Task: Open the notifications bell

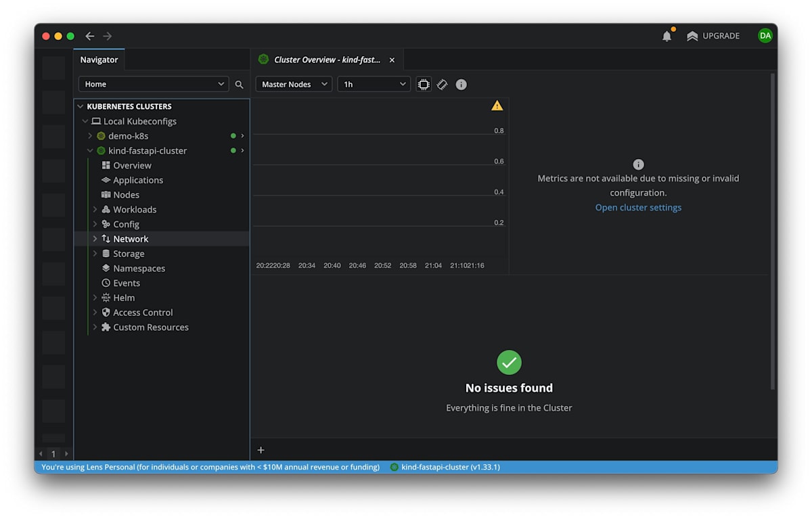Action: click(667, 36)
